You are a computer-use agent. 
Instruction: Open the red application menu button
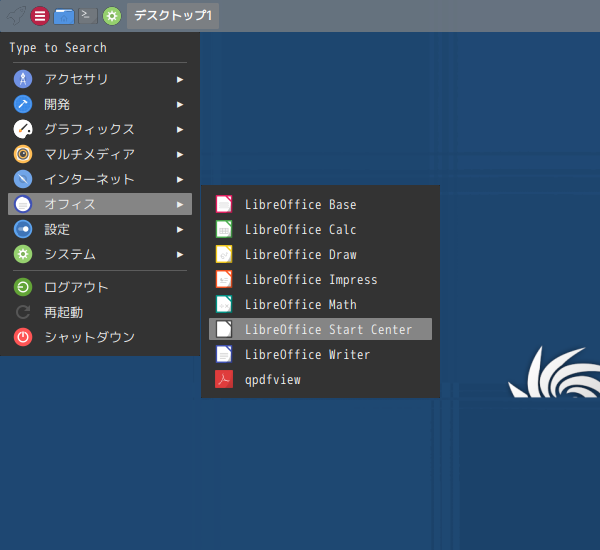click(40, 16)
